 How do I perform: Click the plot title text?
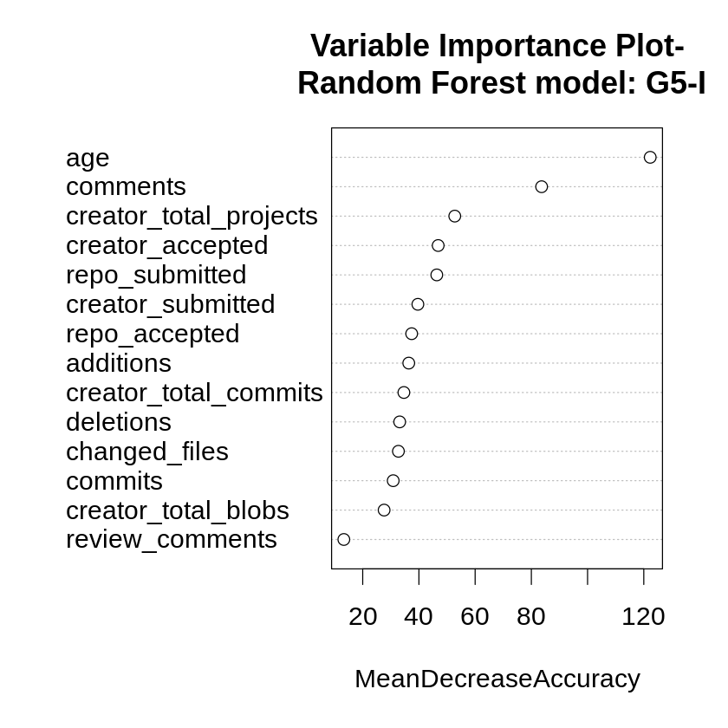[x=500, y=64]
